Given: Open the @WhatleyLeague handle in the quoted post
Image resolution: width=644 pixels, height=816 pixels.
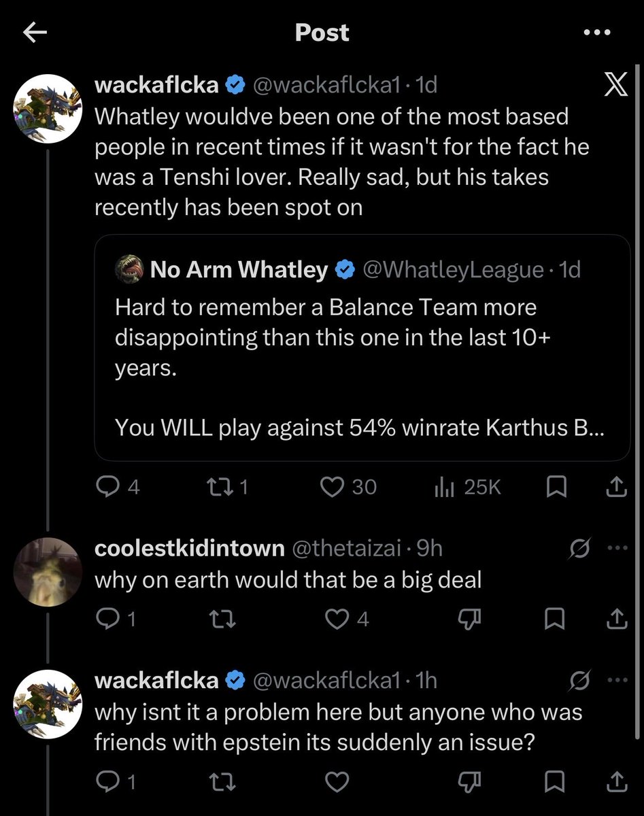Looking at the screenshot, I should click(x=453, y=270).
